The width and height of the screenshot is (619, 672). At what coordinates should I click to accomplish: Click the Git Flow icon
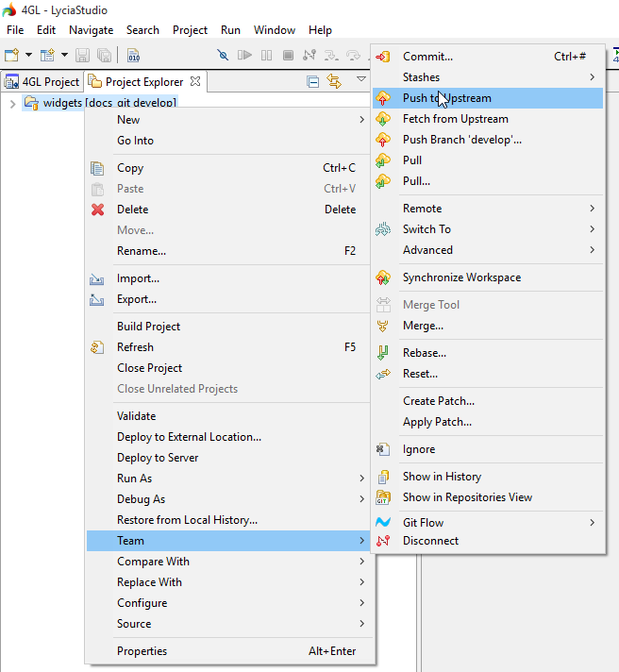pyautogui.click(x=383, y=523)
